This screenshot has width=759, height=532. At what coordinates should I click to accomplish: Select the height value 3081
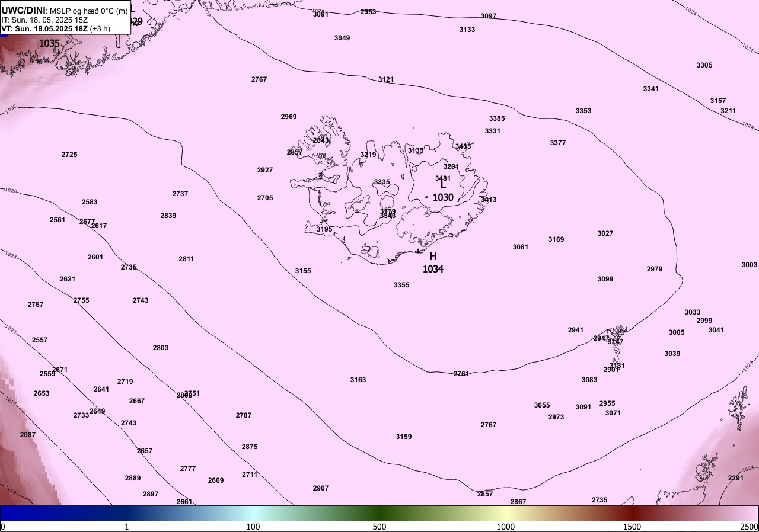click(x=521, y=247)
